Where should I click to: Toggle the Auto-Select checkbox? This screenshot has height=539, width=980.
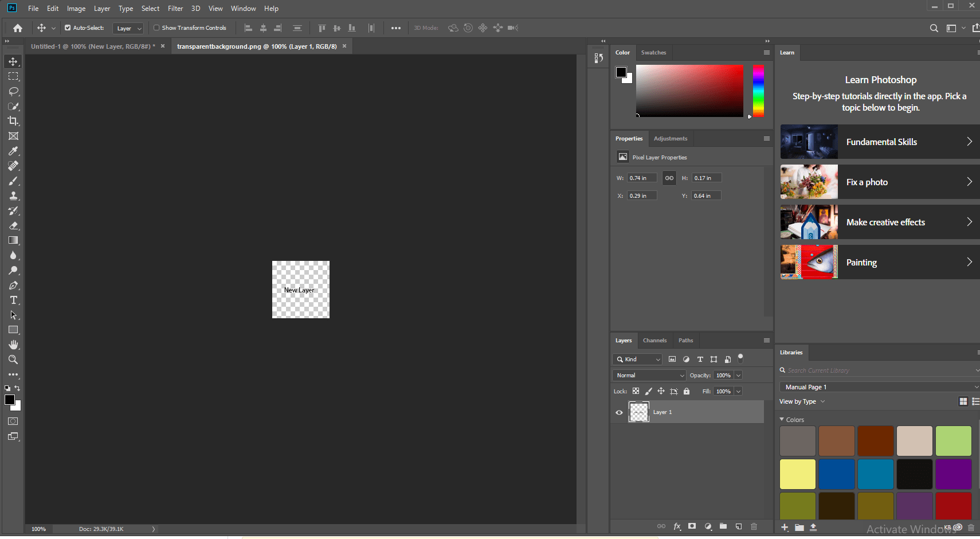tap(68, 28)
